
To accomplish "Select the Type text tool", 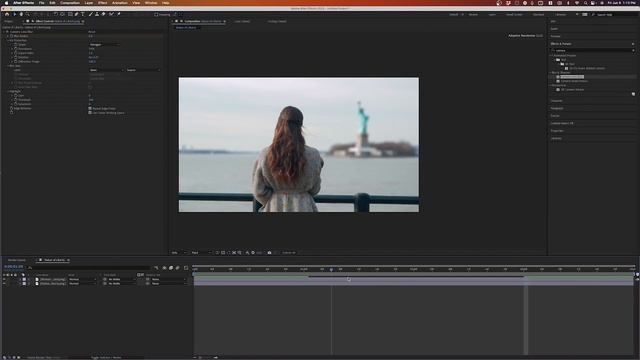I will (83, 14).
